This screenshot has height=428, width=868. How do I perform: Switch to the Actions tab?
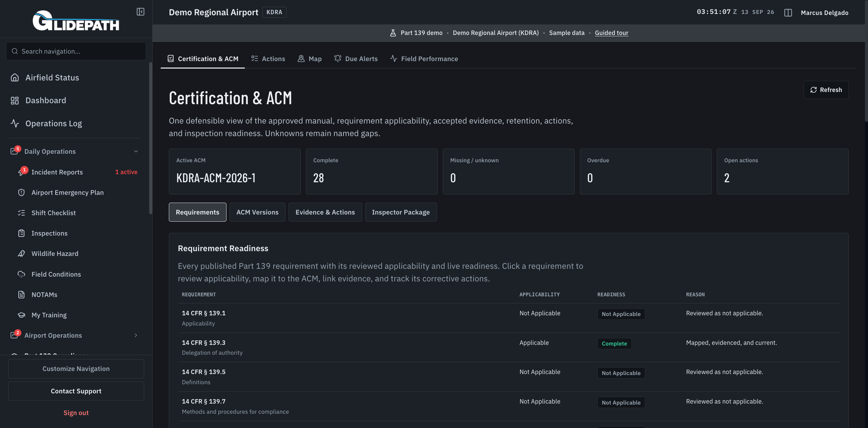(268, 59)
